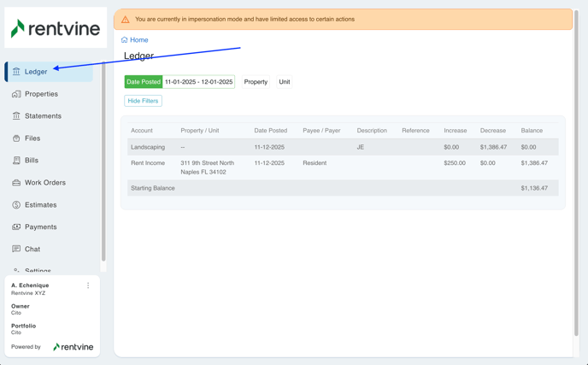The image size is (588, 365).
Task: Open the Property filter dropdown
Action: (256, 82)
